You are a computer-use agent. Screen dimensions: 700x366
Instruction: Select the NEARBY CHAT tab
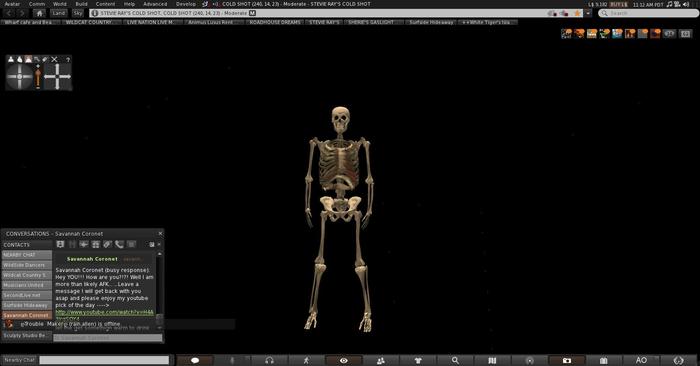pos(27,255)
